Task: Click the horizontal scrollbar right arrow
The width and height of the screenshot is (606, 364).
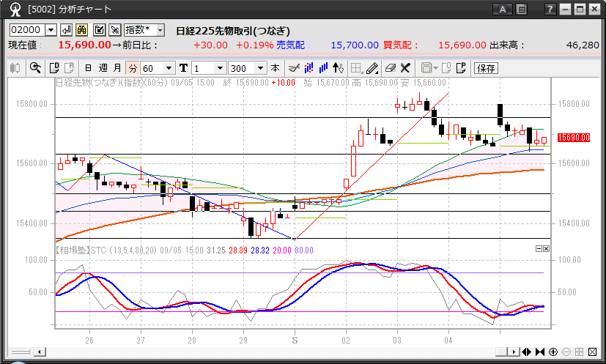Action: point(515,352)
